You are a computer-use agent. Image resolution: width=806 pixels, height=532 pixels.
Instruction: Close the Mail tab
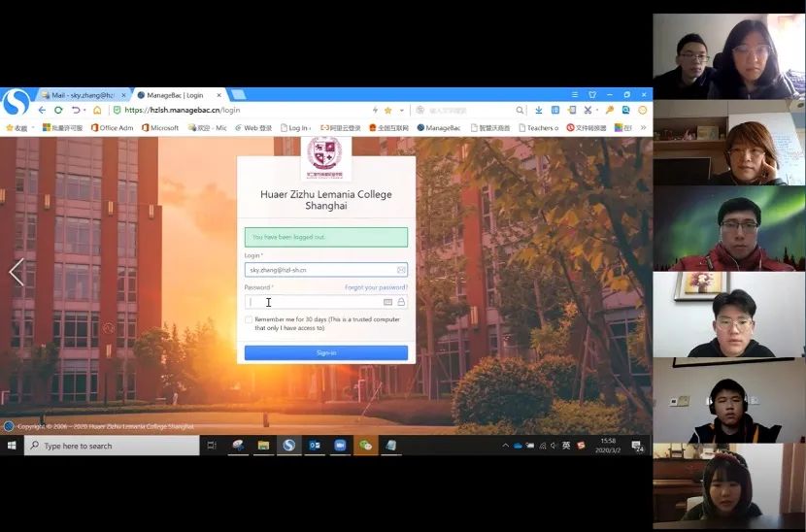point(123,95)
